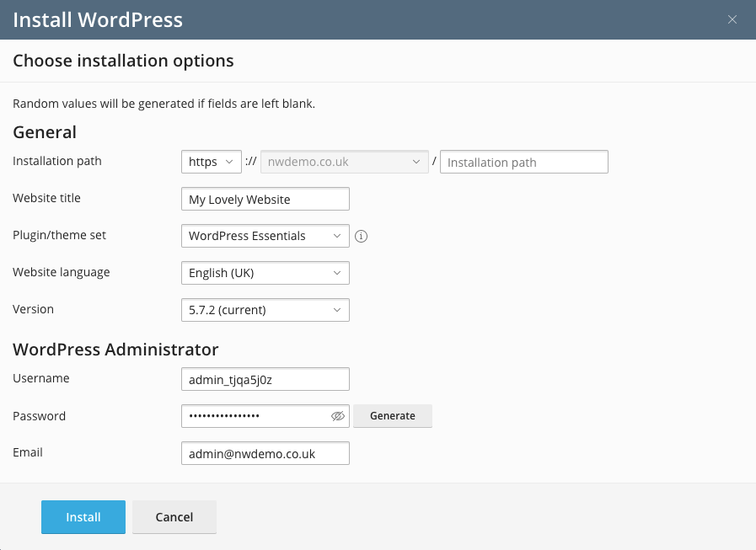Open the Website language dropdown
The image size is (756, 550).
point(265,273)
